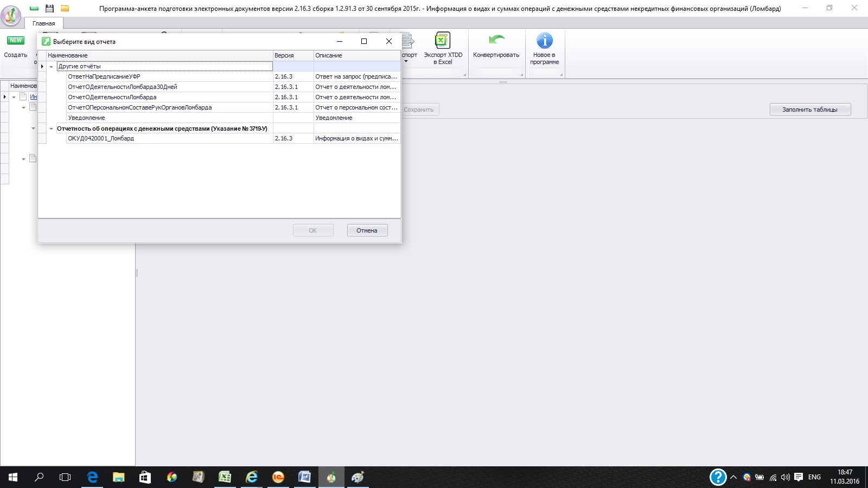This screenshot has height=488, width=868.
Task: Click the NEW Создать icon
Action: click(x=15, y=41)
